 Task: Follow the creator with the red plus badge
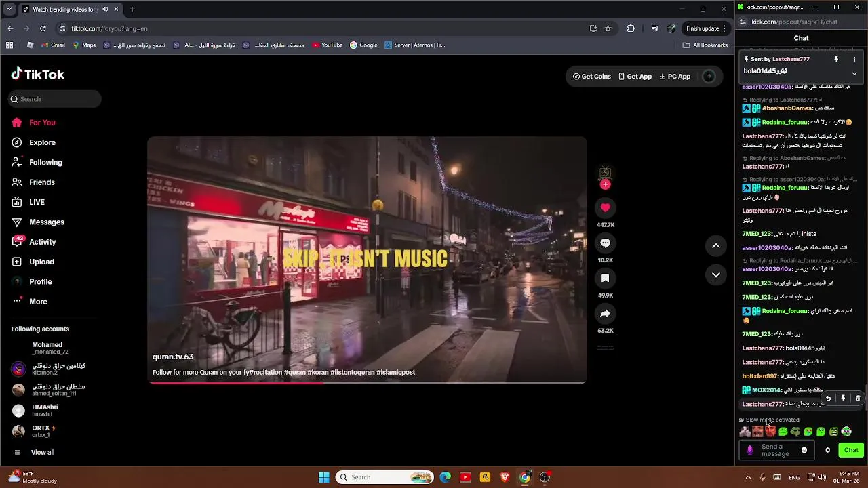[x=605, y=184]
